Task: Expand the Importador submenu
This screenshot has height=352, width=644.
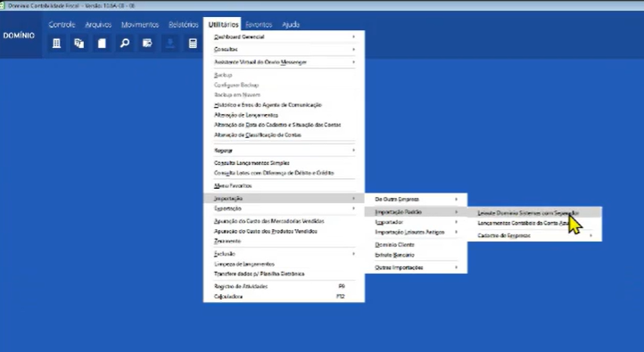Action: point(416,222)
